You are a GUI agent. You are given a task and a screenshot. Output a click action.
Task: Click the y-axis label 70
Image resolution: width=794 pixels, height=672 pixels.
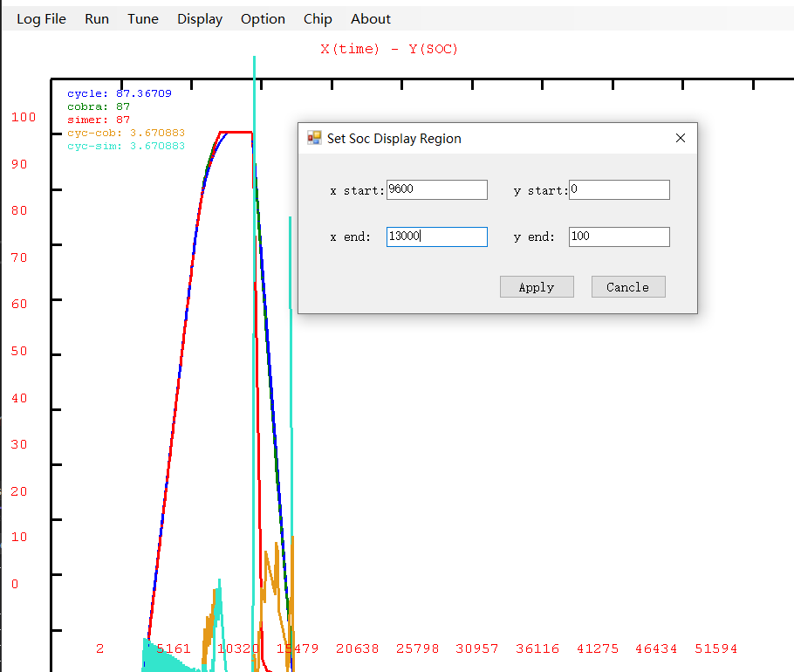tap(19, 257)
